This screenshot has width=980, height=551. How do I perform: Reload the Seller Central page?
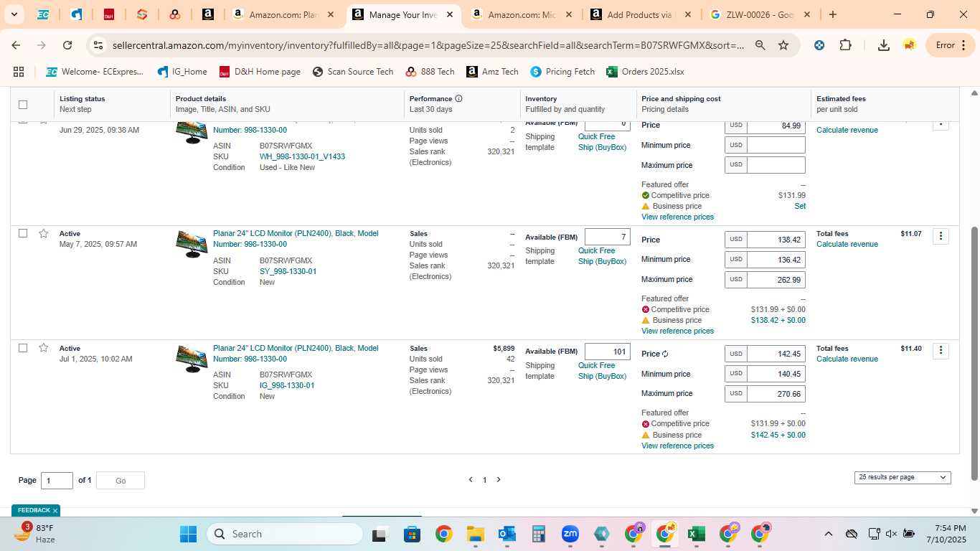(x=67, y=45)
